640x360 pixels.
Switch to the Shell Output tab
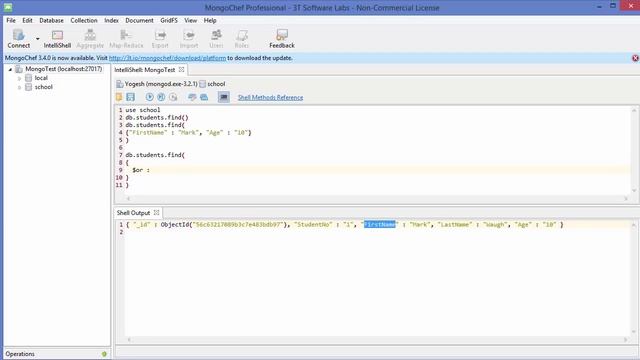(x=133, y=213)
